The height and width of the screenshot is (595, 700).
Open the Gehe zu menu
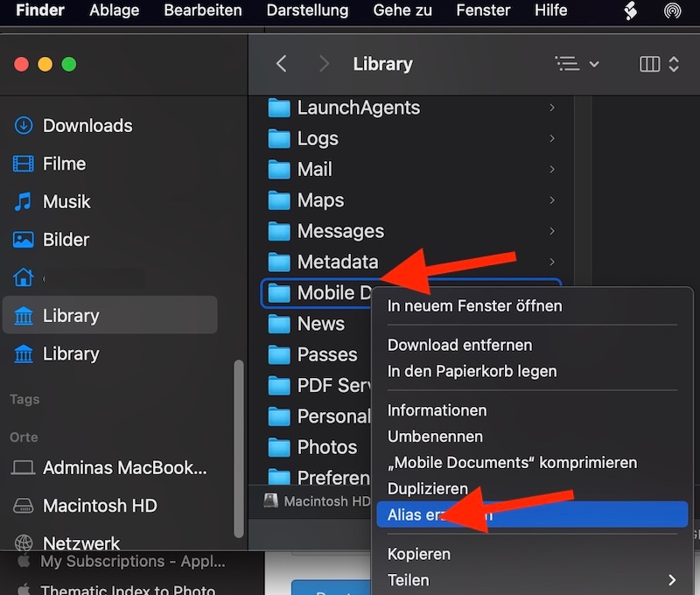click(x=402, y=10)
